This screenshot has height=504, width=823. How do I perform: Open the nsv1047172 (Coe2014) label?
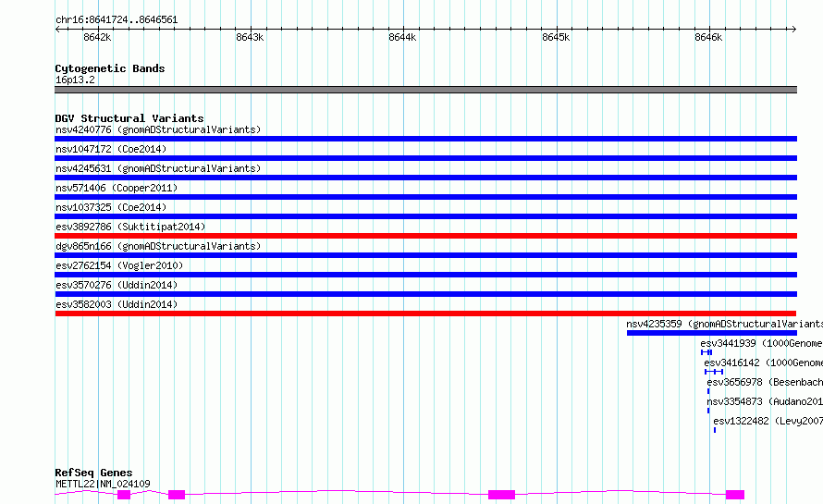(x=111, y=149)
